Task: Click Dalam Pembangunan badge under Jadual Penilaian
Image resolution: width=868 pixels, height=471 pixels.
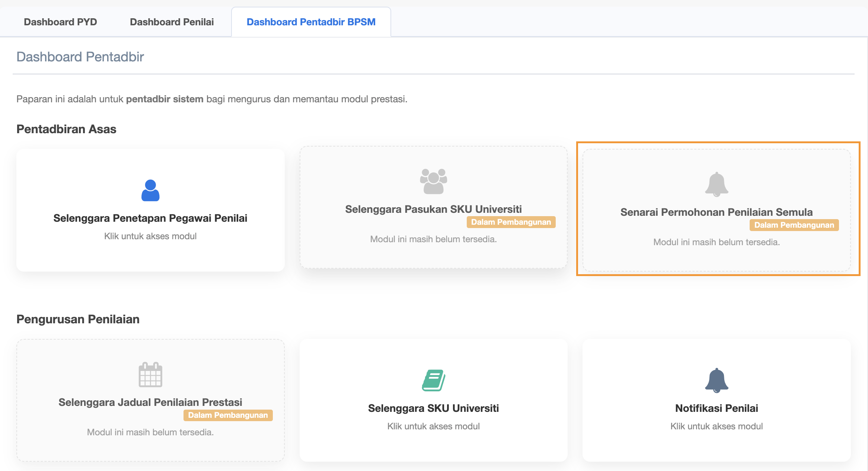Action: click(228, 415)
